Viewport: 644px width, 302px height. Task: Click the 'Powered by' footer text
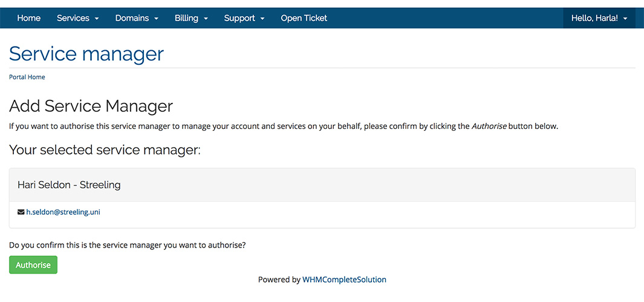coord(279,280)
